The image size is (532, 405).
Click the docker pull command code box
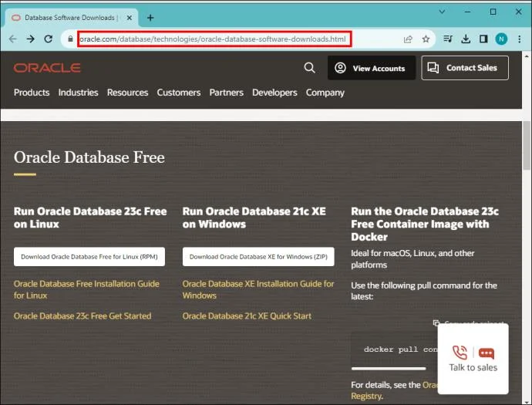click(395, 349)
